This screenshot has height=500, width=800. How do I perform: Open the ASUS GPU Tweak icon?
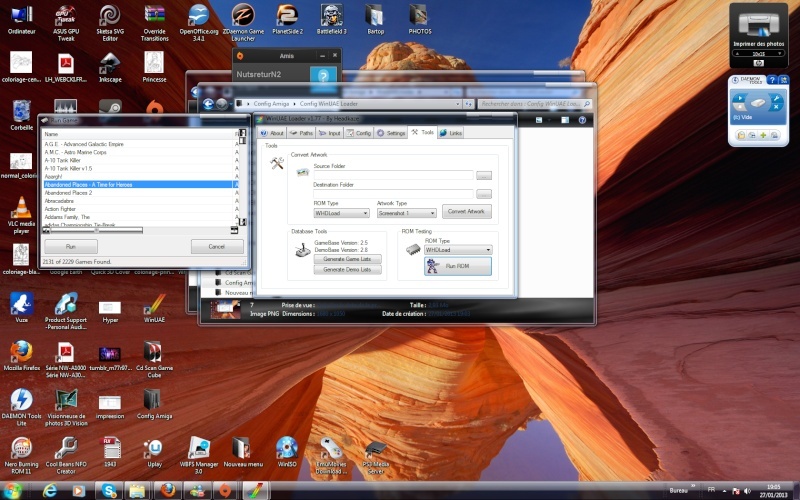[x=66, y=23]
